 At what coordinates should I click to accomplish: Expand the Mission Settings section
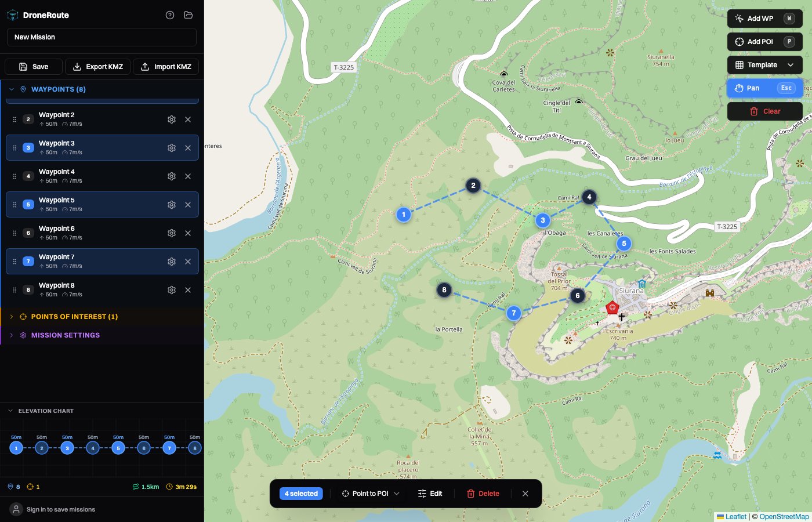(12, 335)
